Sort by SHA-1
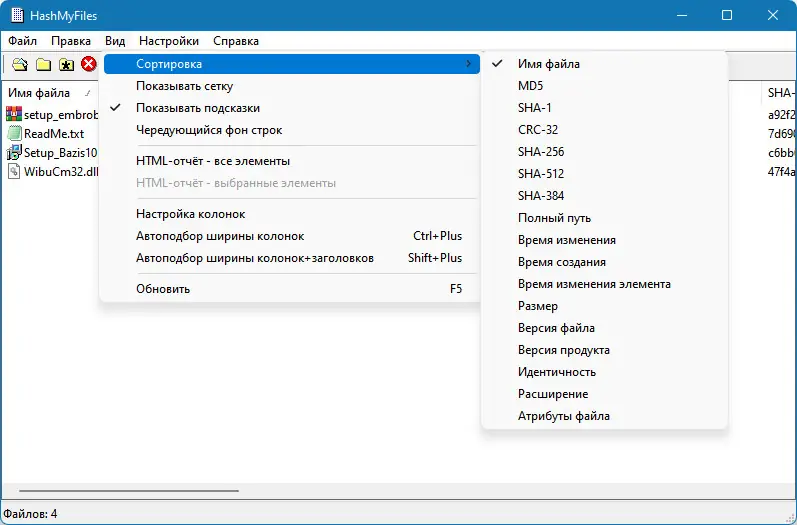797x525 pixels. tap(604, 108)
